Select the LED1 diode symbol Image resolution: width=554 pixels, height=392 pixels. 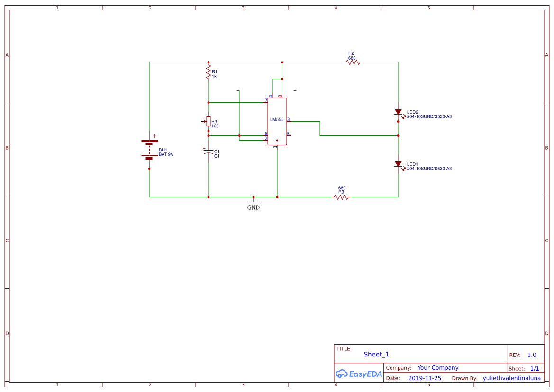(x=399, y=165)
